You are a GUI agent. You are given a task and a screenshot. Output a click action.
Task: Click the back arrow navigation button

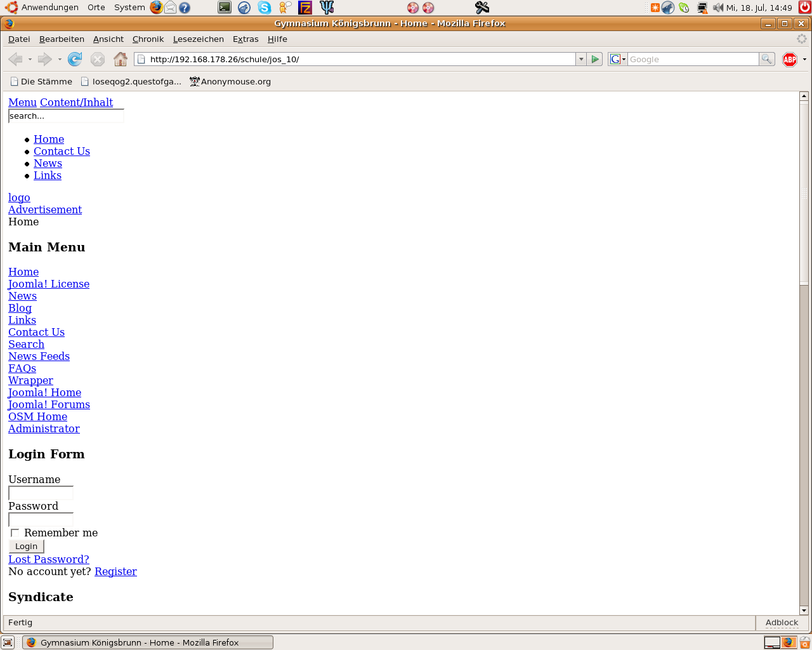click(x=15, y=59)
